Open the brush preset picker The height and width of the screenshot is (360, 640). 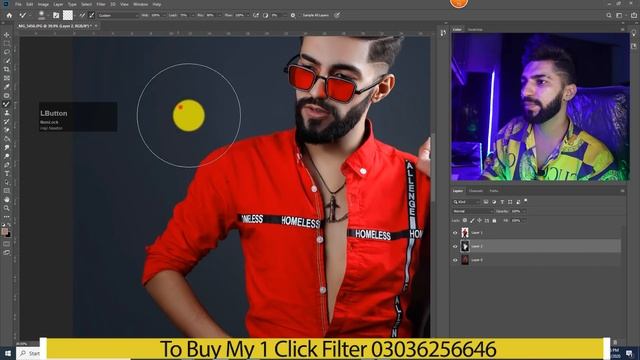coord(41,15)
